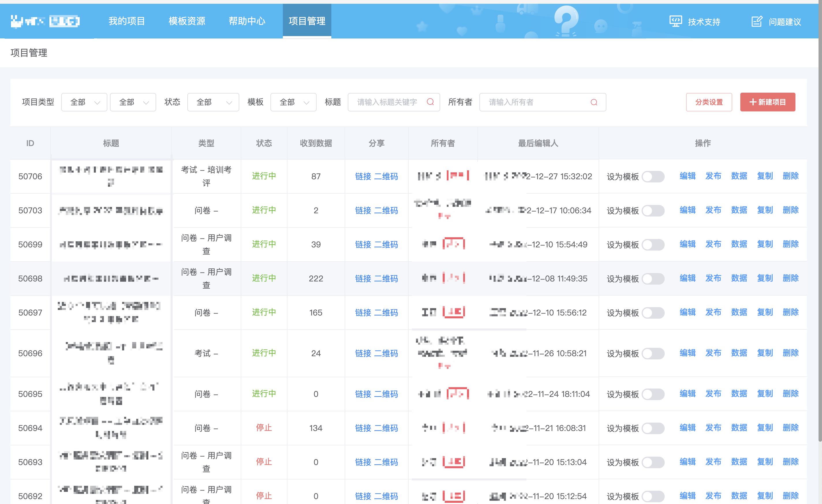Image resolution: width=822 pixels, height=504 pixels.
Task: Go to 我的项目 tab
Action: [x=127, y=21]
